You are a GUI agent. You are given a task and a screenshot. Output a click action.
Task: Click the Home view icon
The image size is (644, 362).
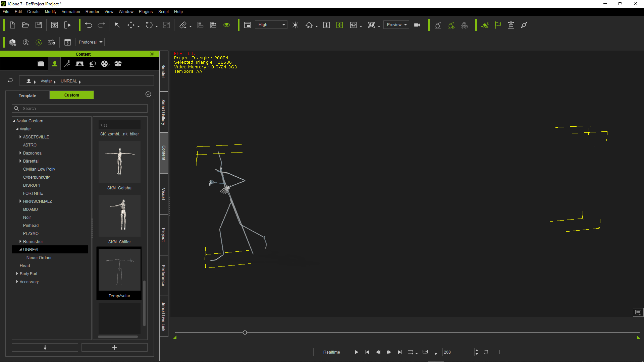click(309, 25)
